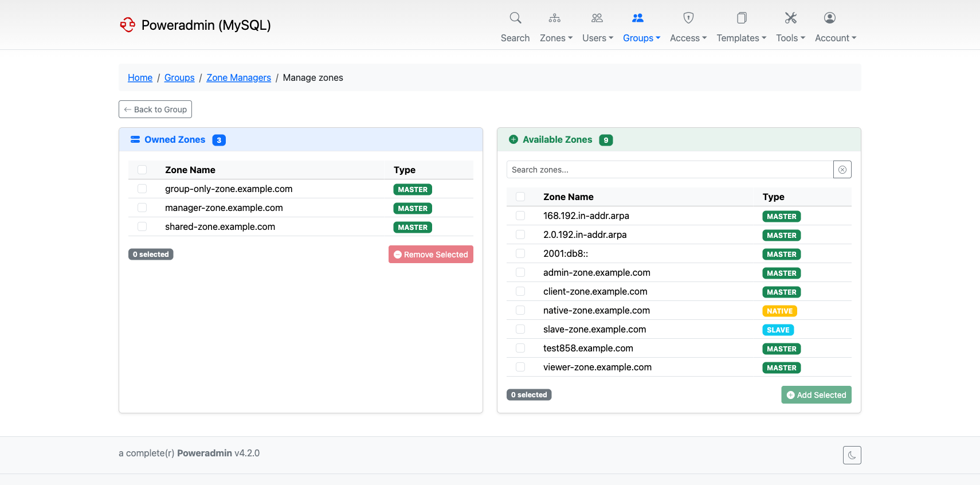
Task: Tick select-all checkbox in Available Zones header
Action: [520, 197]
